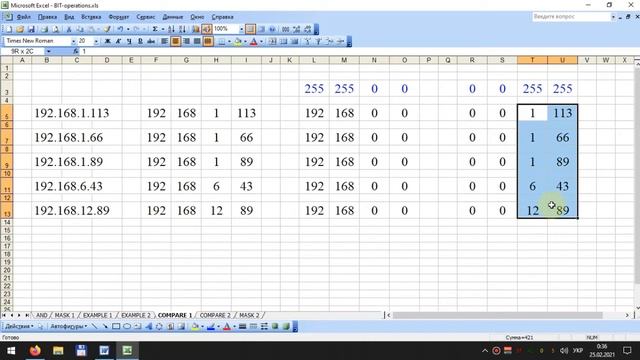Jump to first sheet tab navigation button
The height and width of the screenshot is (360, 640).
[x=4, y=316]
